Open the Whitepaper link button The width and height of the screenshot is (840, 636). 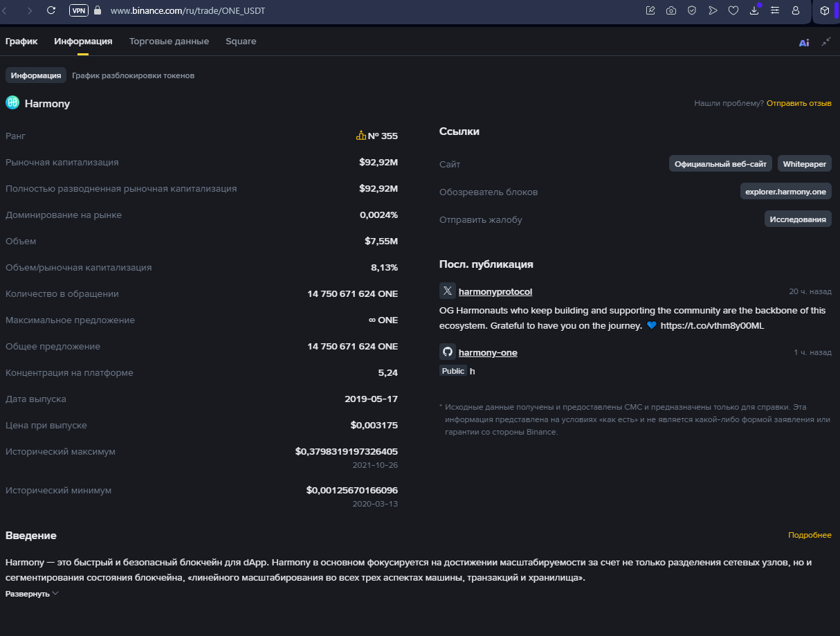[x=805, y=164]
